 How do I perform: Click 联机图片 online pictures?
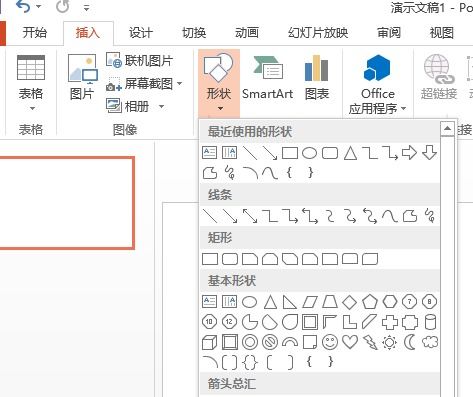pyautogui.click(x=139, y=61)
